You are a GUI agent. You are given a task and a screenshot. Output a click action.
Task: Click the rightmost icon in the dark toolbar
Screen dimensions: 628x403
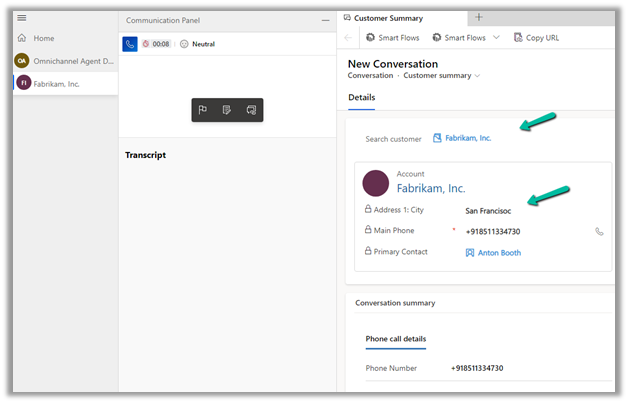pyautogui.click(x=252, y=110)
